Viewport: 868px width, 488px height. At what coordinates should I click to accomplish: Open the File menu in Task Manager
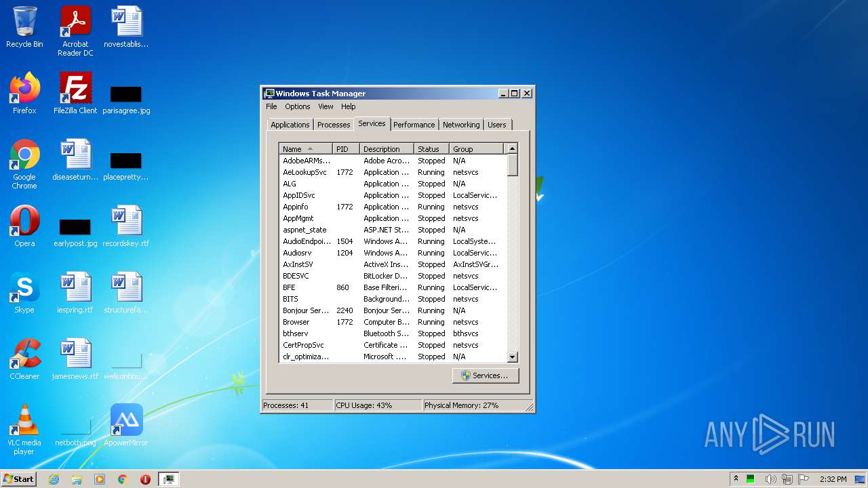271,106
